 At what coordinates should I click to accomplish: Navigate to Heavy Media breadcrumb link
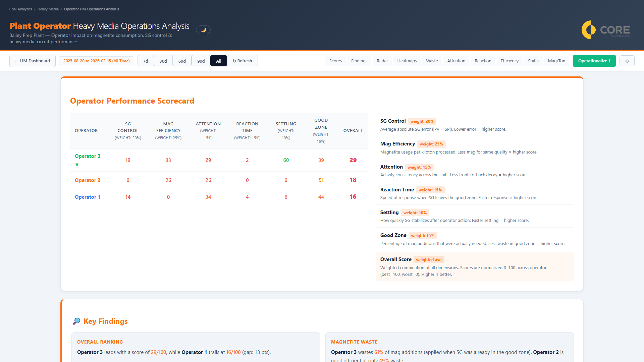(48, 9)
